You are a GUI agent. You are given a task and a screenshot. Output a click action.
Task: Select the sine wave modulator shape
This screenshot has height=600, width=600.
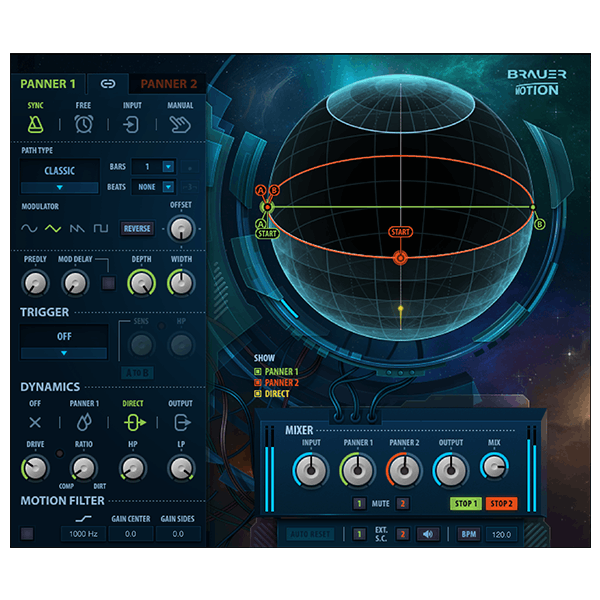pyautogui.click(x=30, y=228)
